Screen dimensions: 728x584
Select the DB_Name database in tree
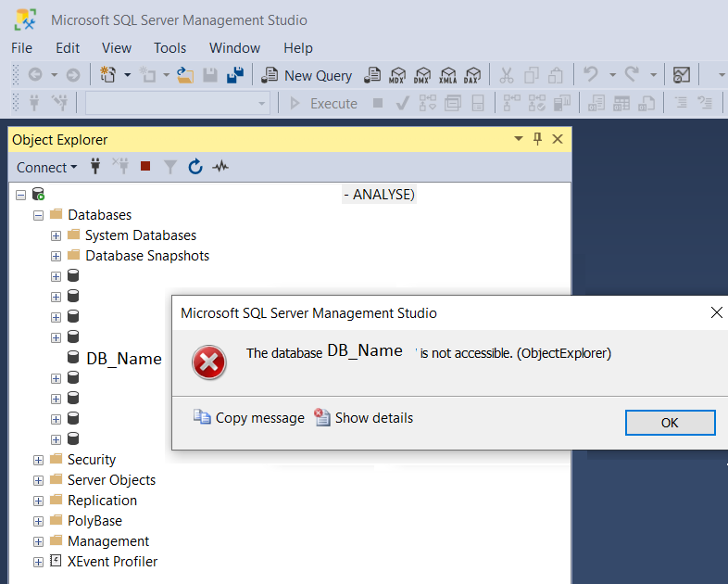[x=124, y=358]
